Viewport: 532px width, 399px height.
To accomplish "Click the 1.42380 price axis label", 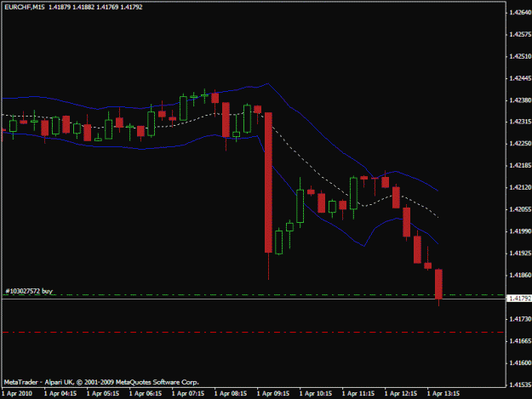I will (520, 100).
